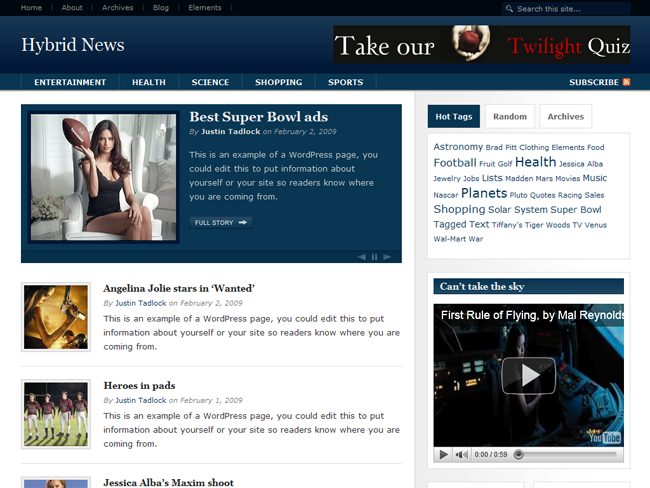Switch to the Random tab
Screen dimensions: 650x488
pyautogui.click(x=510, y=117)
